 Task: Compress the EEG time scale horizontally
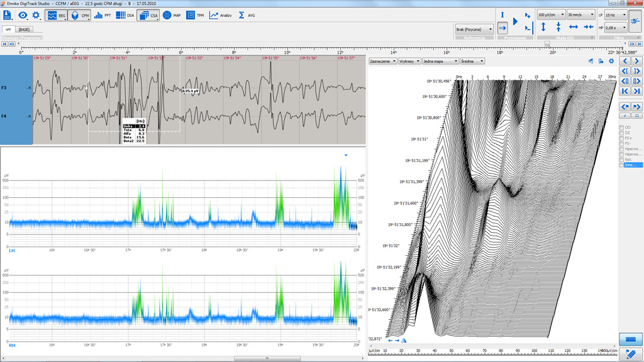(x=589, y=27)
